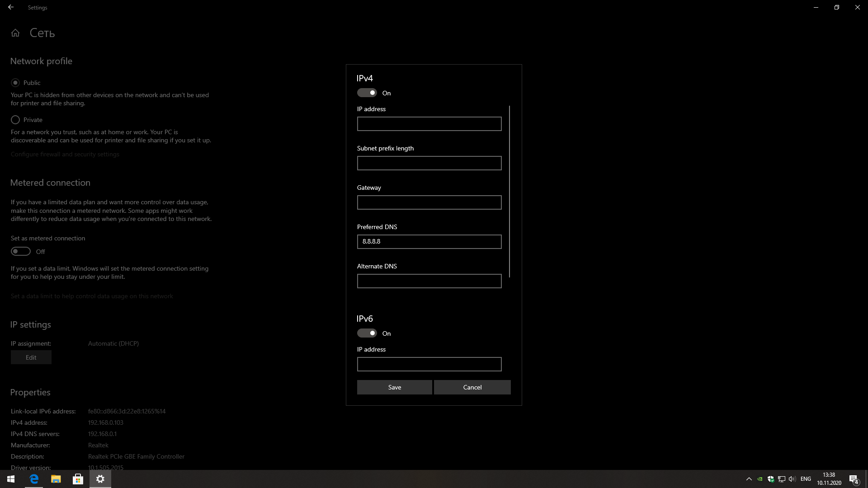Open Microsoft Edge from the taskbar
The height and width of the screenshot is (488, 868).
[34, 479]
